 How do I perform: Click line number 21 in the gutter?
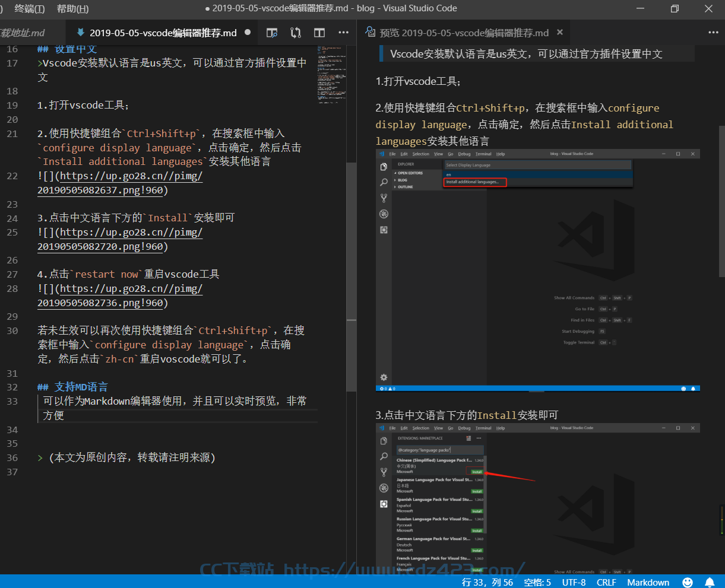pyautogui.click(x=12, y=134)
